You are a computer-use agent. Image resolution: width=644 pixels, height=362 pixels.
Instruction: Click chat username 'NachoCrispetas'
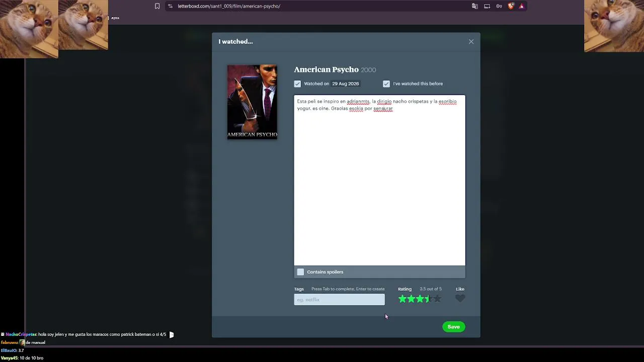(21, 334)
